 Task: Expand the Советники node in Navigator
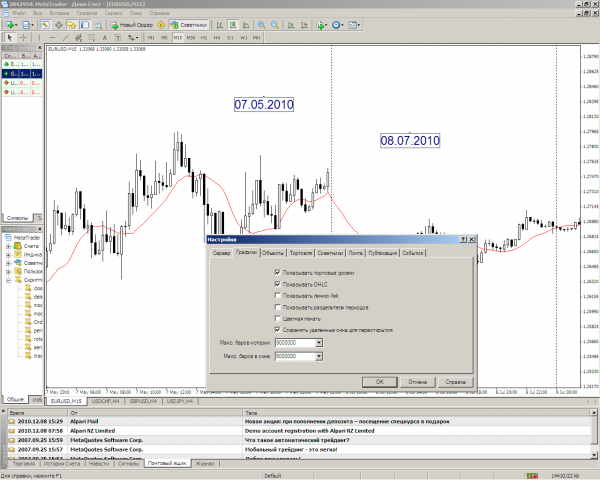[8, 263]
